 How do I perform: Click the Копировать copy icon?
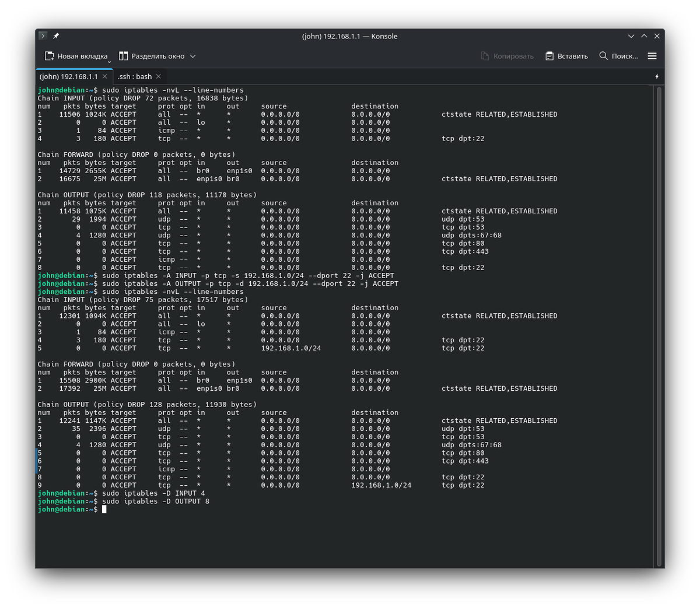[x=485, y=56]
